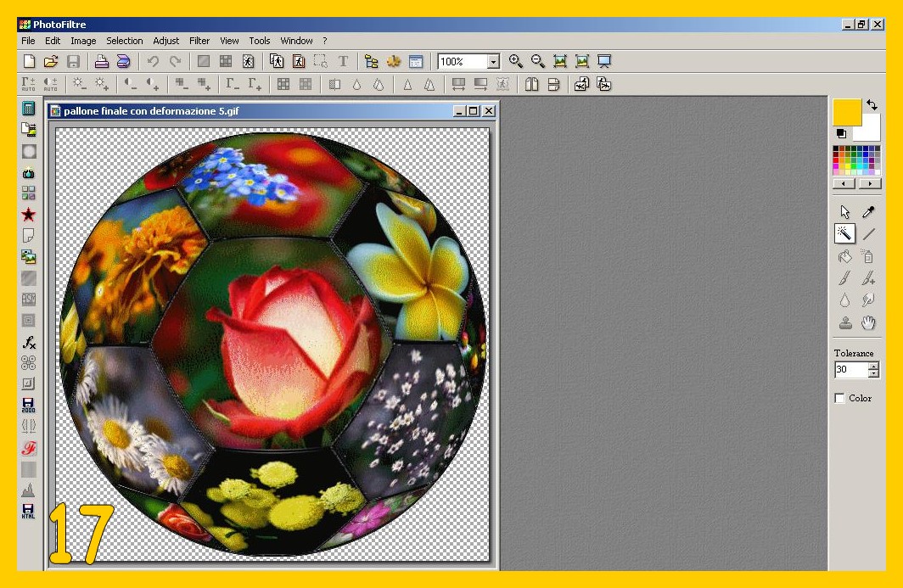Click the Zoom Out magnifier icon
Viewport: 903px width, 588px height.
coord(537,61)
